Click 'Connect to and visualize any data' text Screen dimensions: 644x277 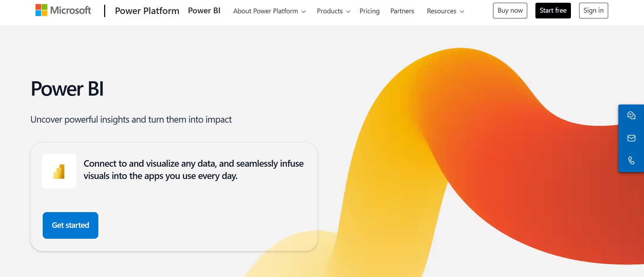(194, 170)
